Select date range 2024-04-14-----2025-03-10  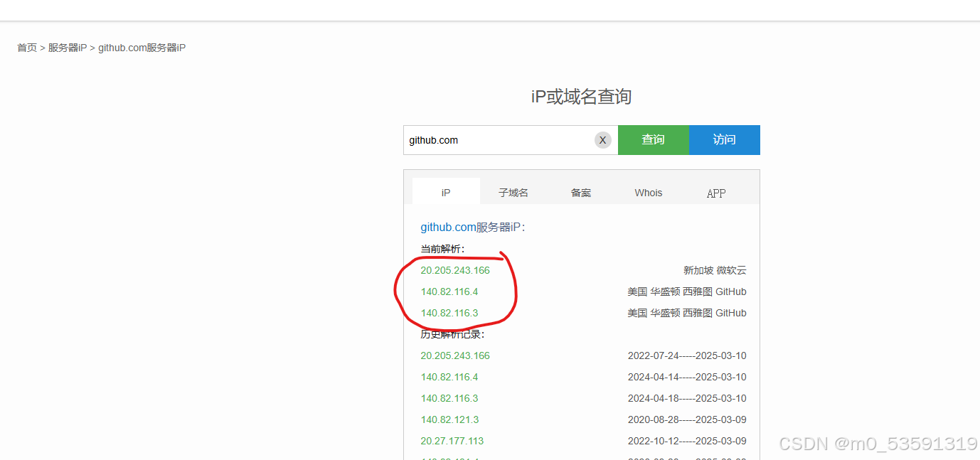[x=687, y=377]
